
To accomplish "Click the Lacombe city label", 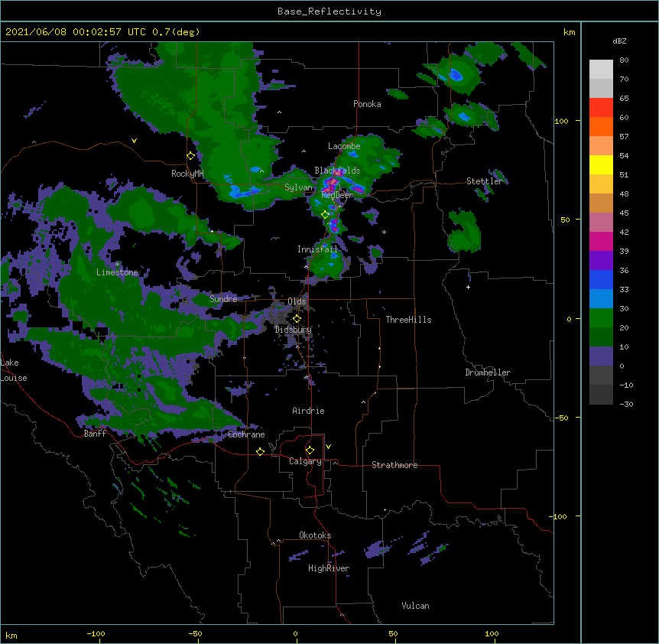I will click(x=344, y=146).
